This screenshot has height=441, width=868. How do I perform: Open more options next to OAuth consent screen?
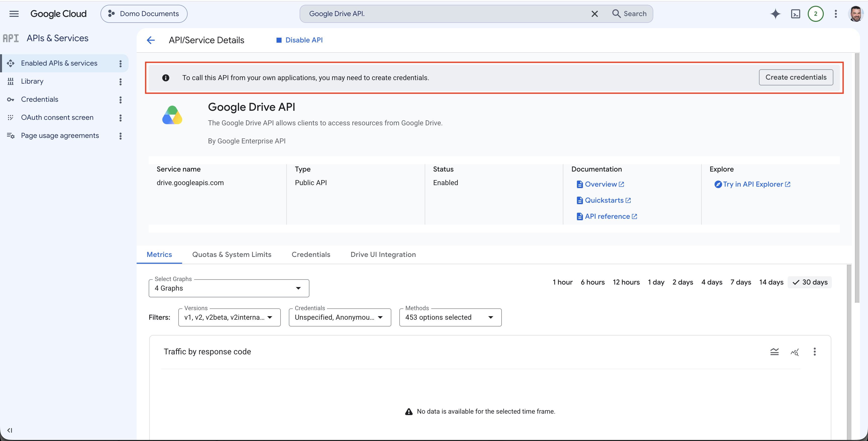point(120,118)
